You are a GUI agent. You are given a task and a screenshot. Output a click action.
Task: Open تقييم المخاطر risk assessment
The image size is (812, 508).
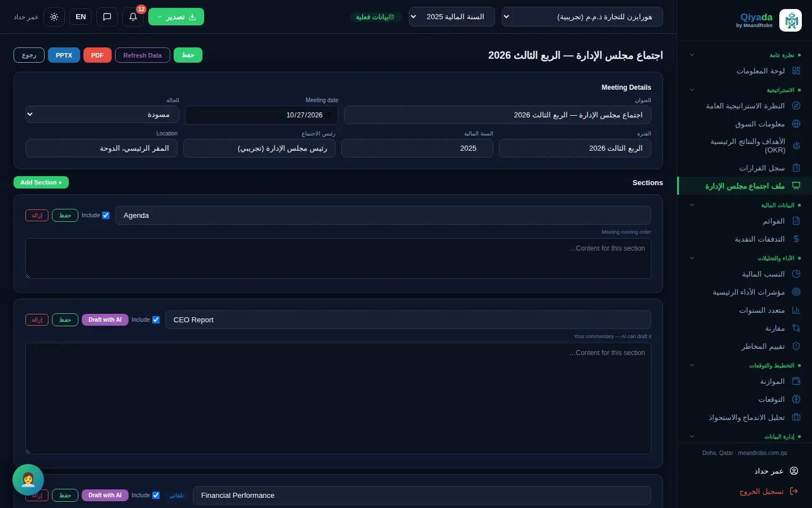744,346
